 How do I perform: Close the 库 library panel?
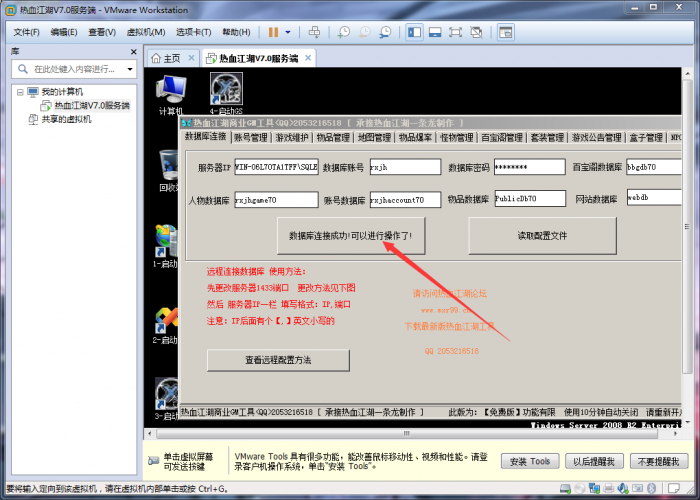[133, 52]
